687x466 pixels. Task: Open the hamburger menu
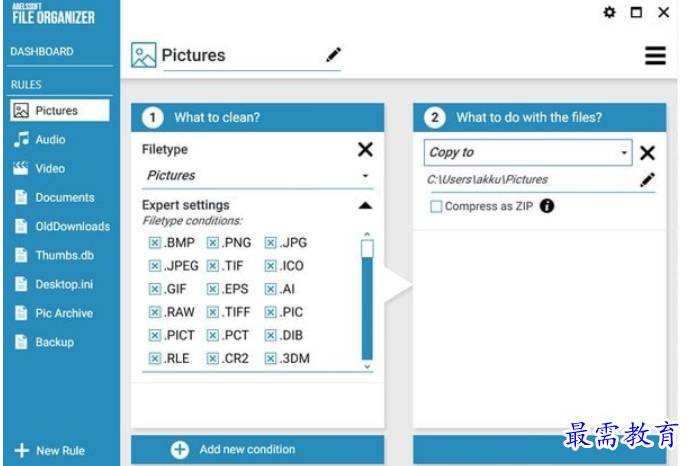[x=655, y=56]
